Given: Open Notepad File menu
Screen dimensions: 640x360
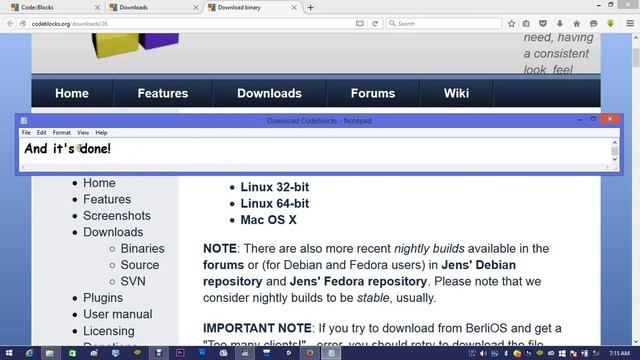Looking at the screenshot, I should pyautogui.click(x=26, y=133).
